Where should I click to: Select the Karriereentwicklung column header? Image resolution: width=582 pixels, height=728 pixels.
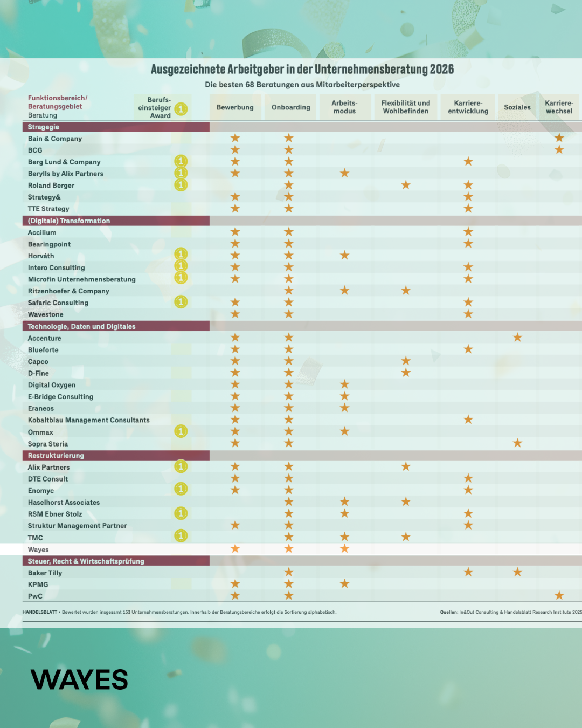tap(468, 107)
